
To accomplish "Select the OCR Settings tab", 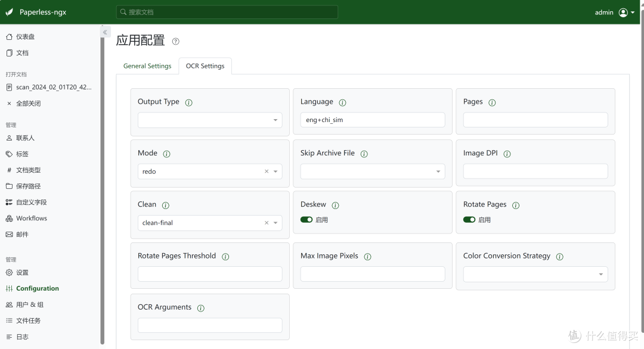I will click(205, 66).
